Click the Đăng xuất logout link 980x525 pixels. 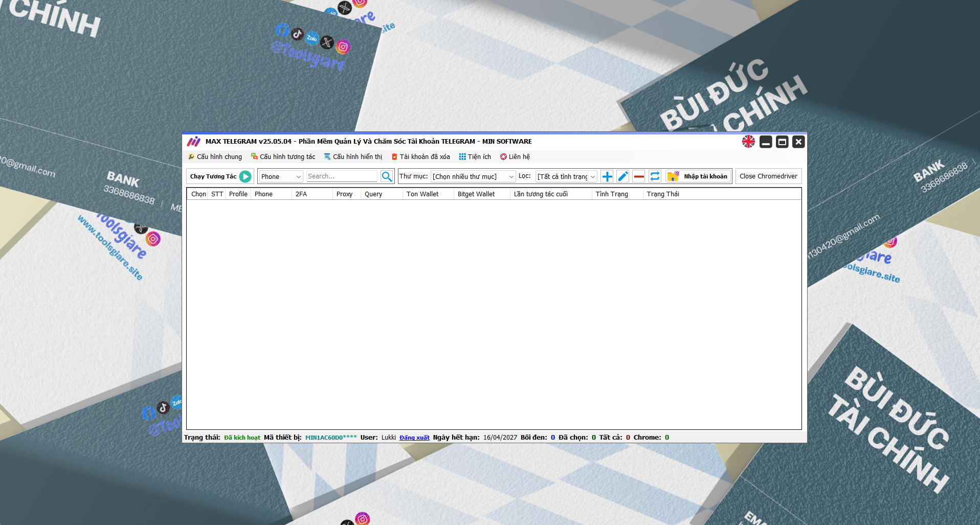point(414,438)
